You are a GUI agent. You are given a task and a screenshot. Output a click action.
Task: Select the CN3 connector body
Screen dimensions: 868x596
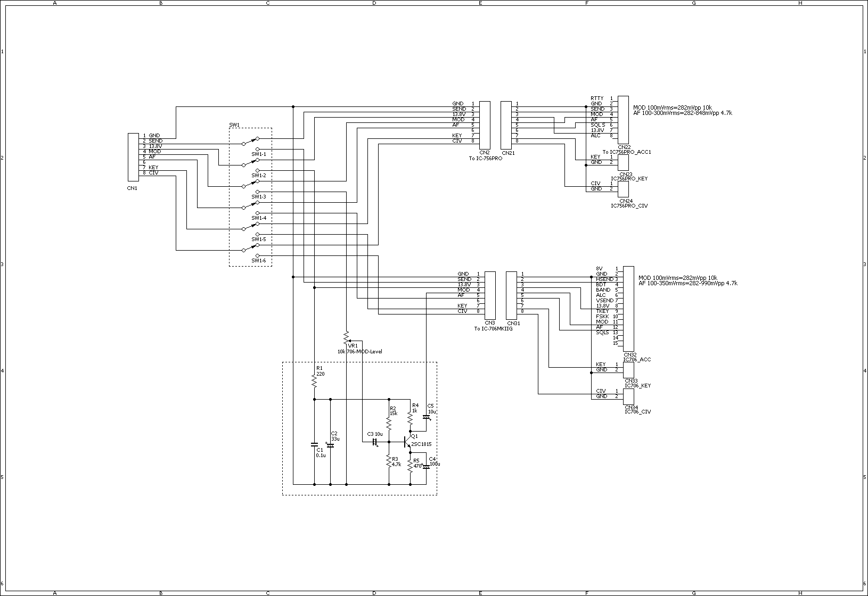(x=490, y=295)
